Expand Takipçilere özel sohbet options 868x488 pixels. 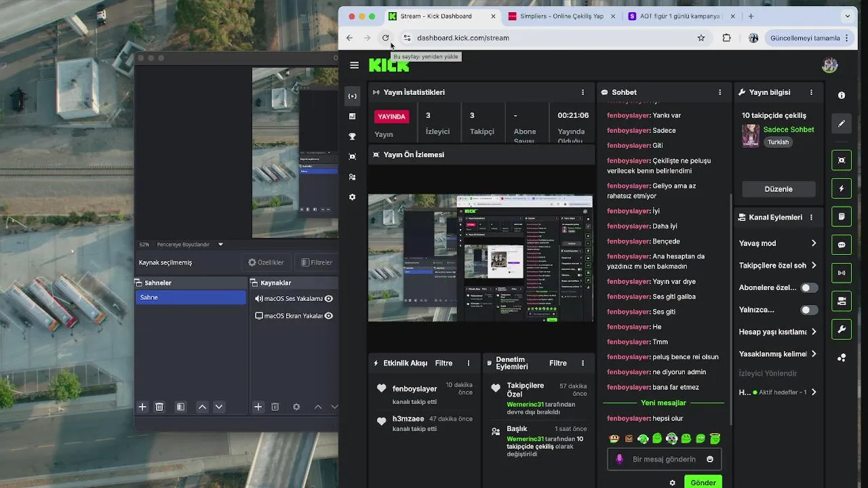click(x=814, y=266)
